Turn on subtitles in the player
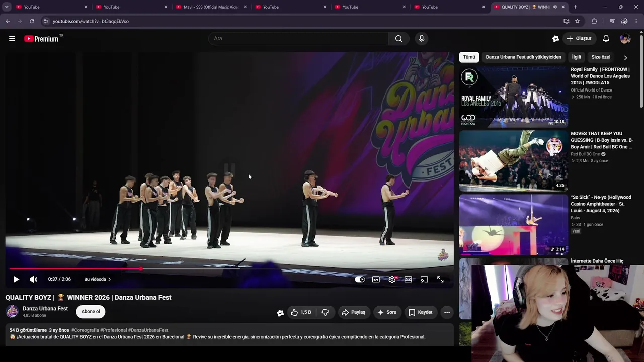Viewport: 644px width, 362px height. 376,279
